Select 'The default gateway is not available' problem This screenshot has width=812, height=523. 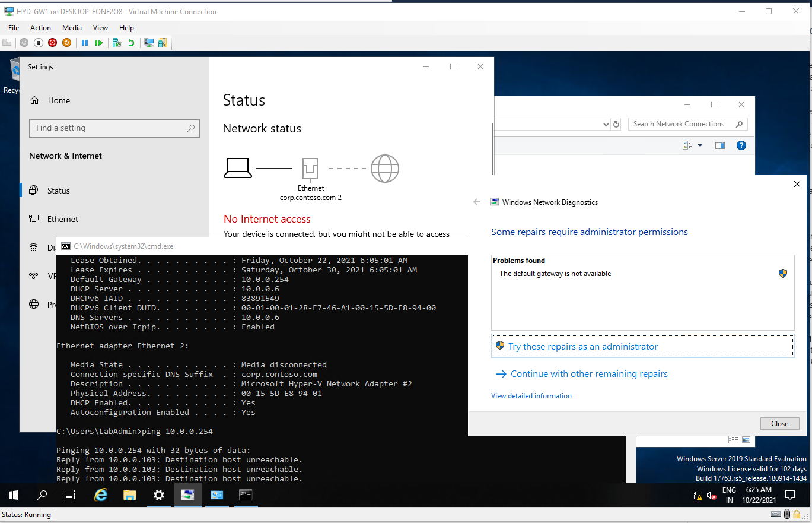(x=555, y=274)
